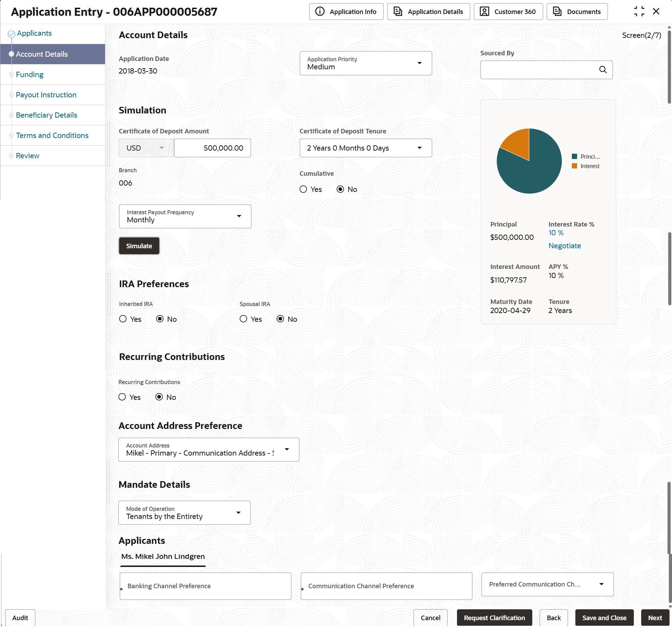Open the Interest Payout Frequency dropdown

coord(185,216)
